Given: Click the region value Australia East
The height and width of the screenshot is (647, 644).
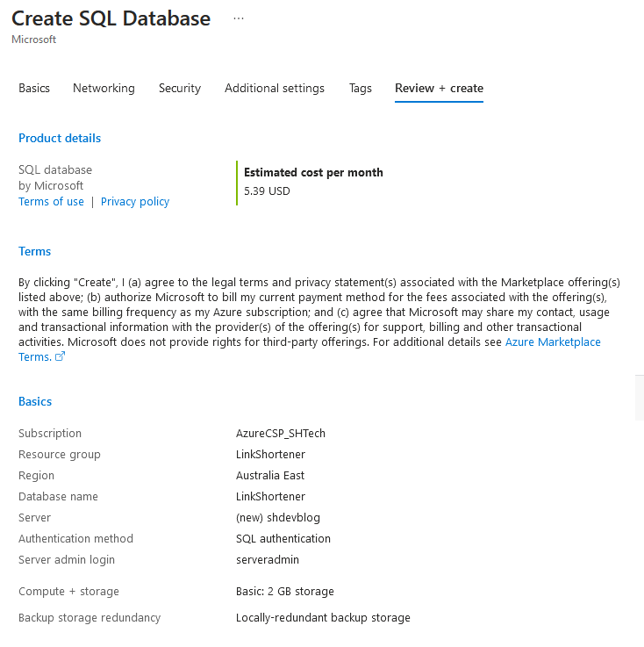Looking at the screenshot, I should pyautogui.click(x=270, y=475).
